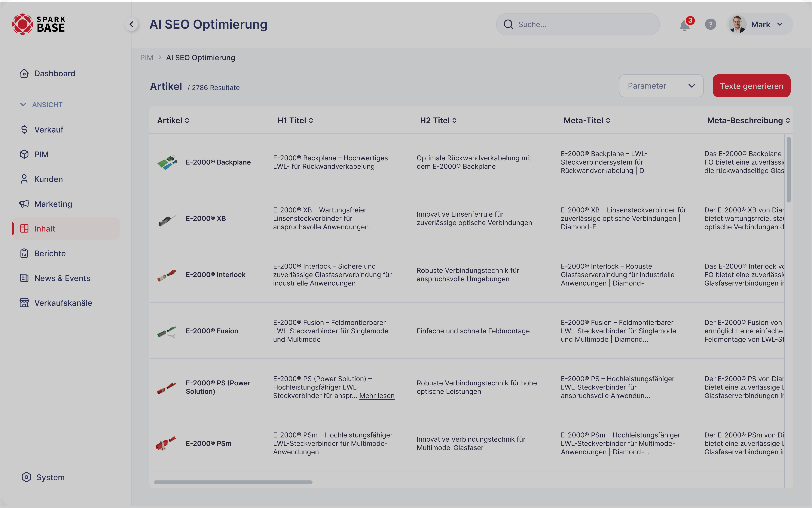Viewport: 812px width, 508px height.
Task: Click H2 'Innovative Verbindungstechnik für Multimode-Glasfaser'
Action: [x=471, y=443]
